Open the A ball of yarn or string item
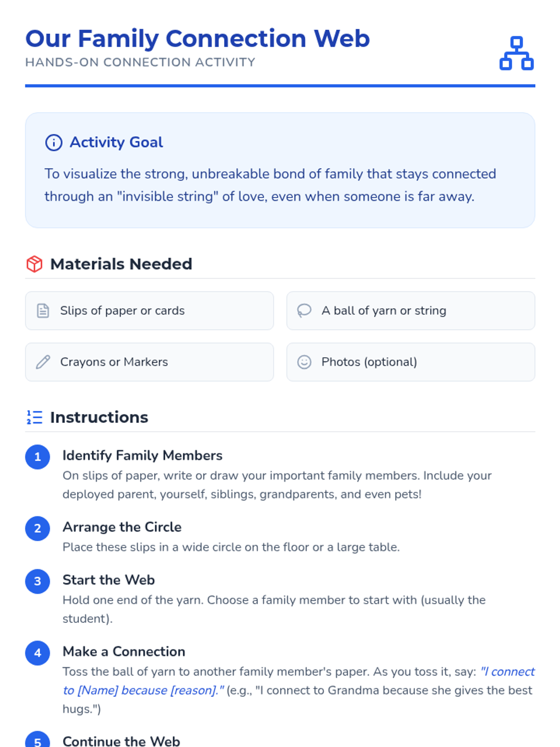 click(411, 310)
